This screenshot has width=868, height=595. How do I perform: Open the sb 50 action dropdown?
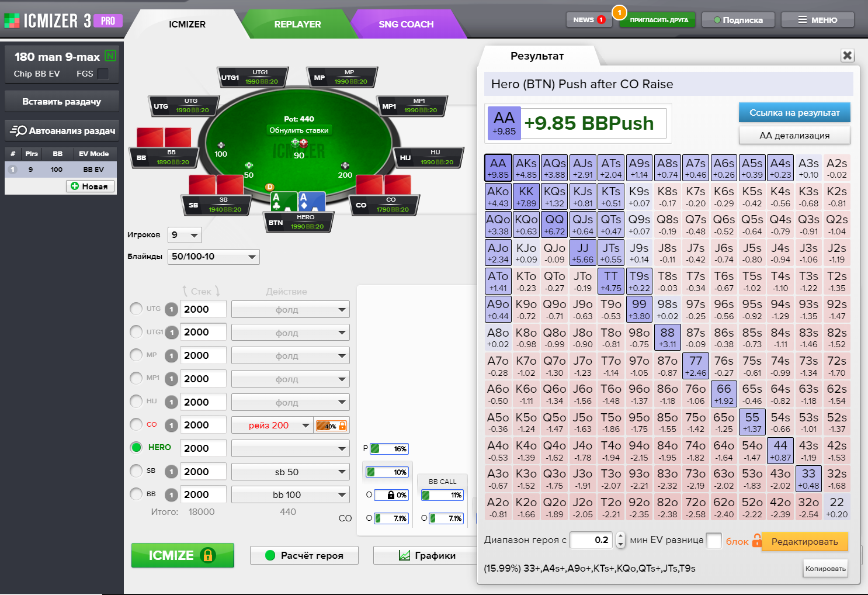point(290,472)
